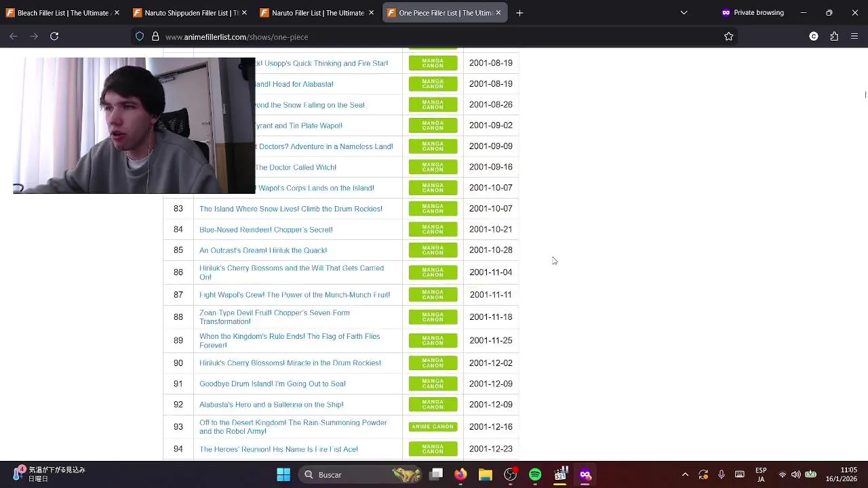Open Tin Plate Wapol episode link
868x488 pixels.
click(x=298, y=125)
